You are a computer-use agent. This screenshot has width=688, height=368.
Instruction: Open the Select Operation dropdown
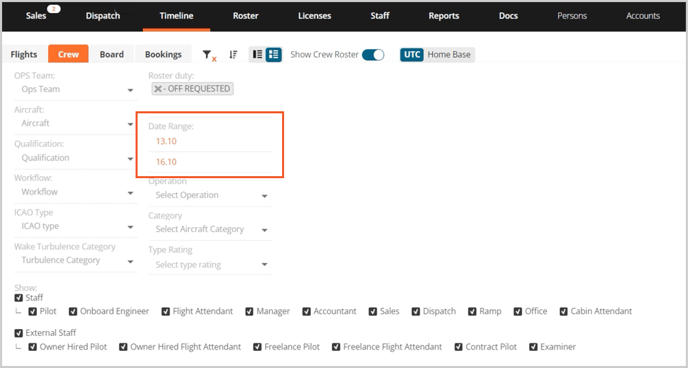click(211, 195)
